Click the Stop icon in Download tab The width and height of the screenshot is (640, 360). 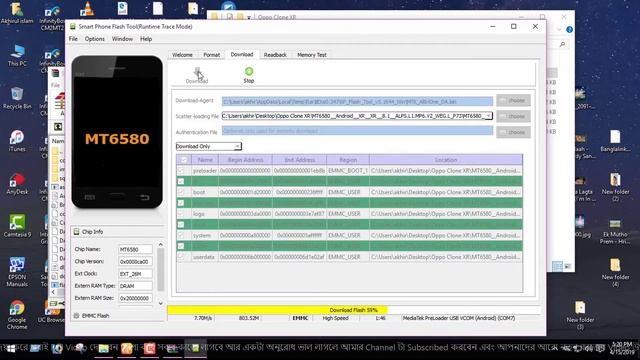tap(249, 71)
